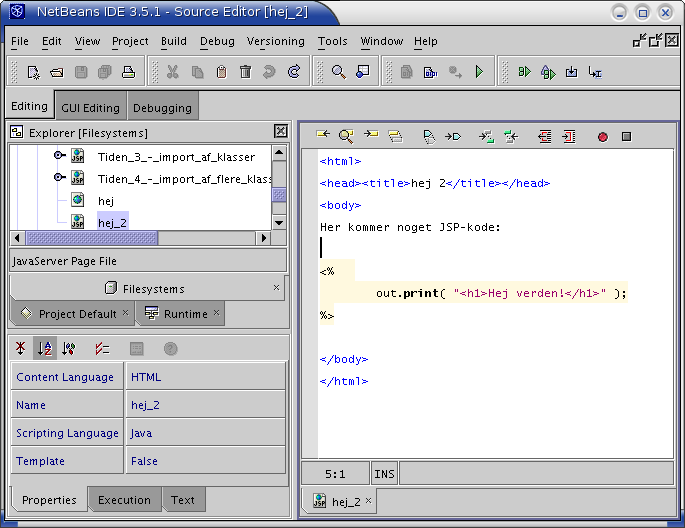The height and width of the screenshot is (528, 685).
Task: Run the project with green Execute arrow
Action: (479, 72)
